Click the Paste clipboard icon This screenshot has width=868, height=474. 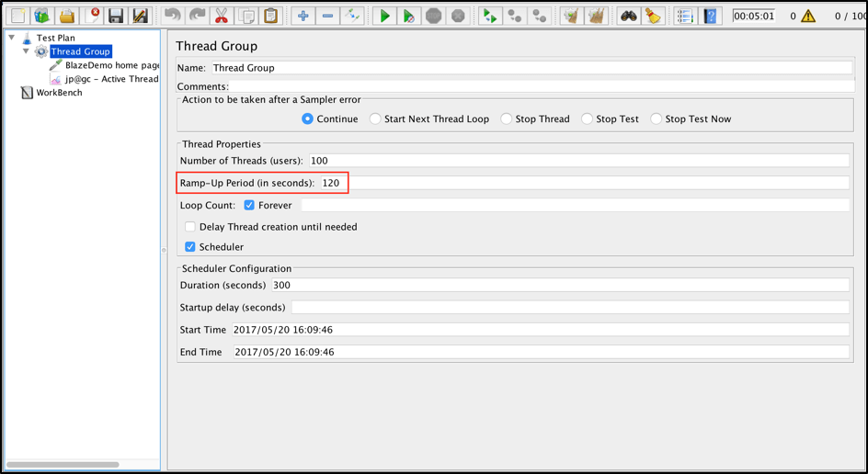pyautogui.click(x=270, y=16)
